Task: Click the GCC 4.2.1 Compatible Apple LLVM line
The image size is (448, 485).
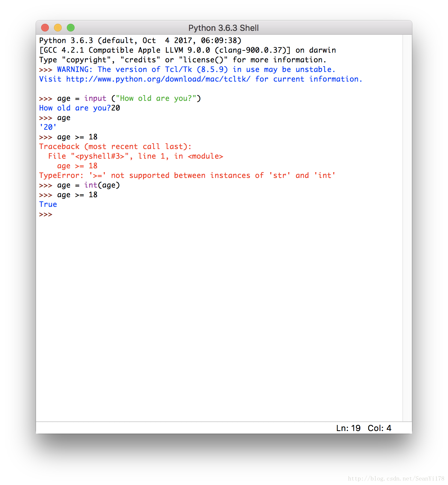Action: 187,50
